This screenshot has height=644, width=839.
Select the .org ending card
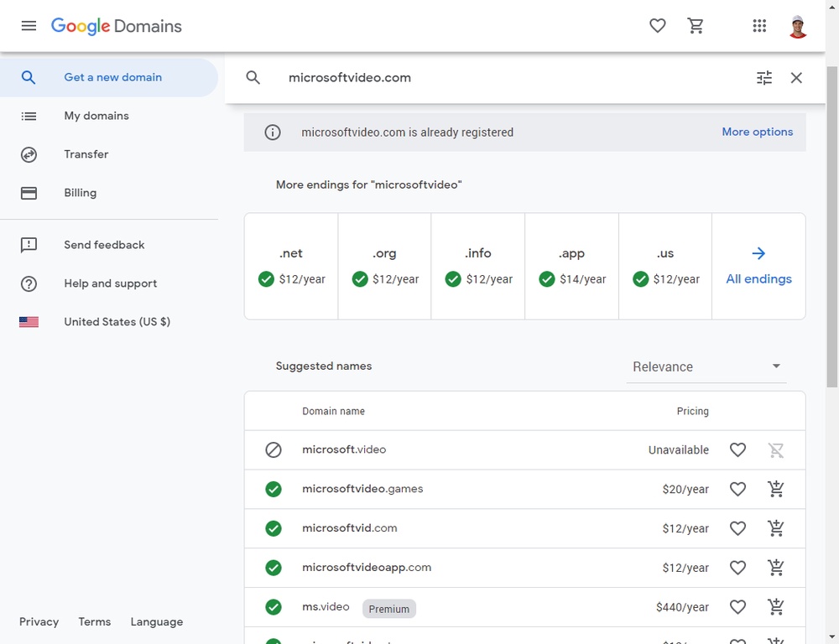pos(385,267)
